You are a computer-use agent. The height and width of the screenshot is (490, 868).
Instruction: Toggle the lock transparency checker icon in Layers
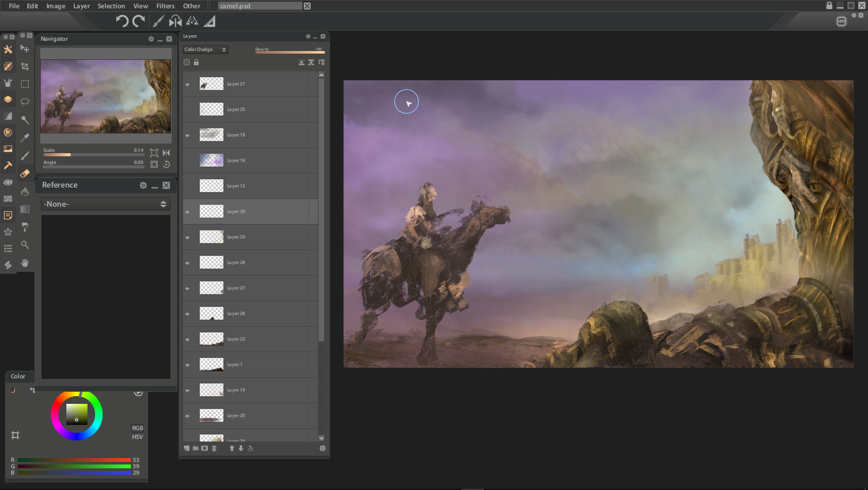[187, 63]
